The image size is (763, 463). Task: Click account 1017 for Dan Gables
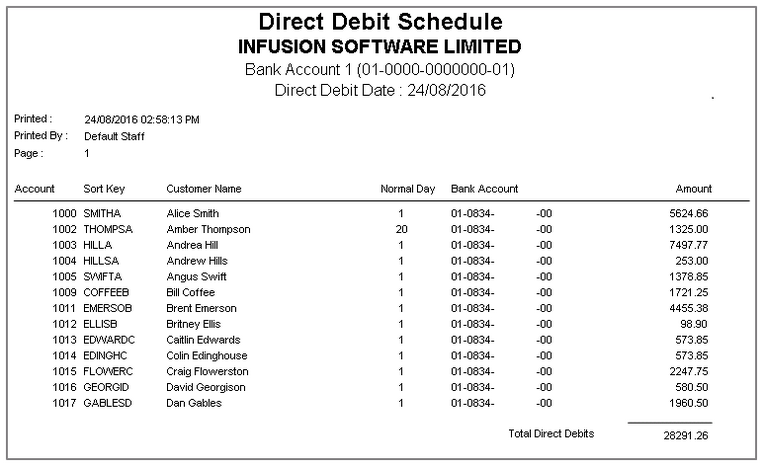point(64,403)
